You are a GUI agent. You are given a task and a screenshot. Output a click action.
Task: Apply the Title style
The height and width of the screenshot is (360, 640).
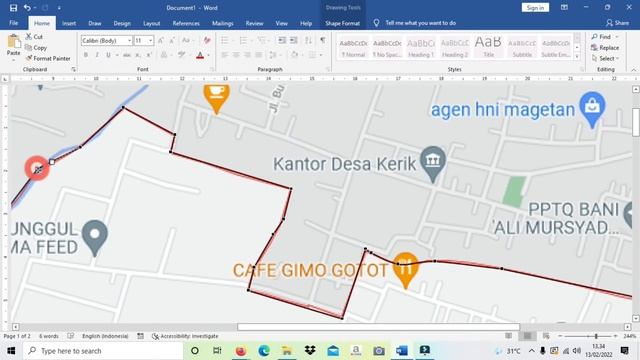(x=488, y=47)
